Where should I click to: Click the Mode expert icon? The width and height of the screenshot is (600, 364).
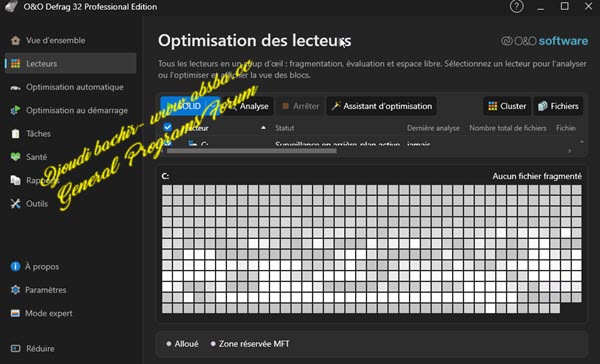pos(15,313)
